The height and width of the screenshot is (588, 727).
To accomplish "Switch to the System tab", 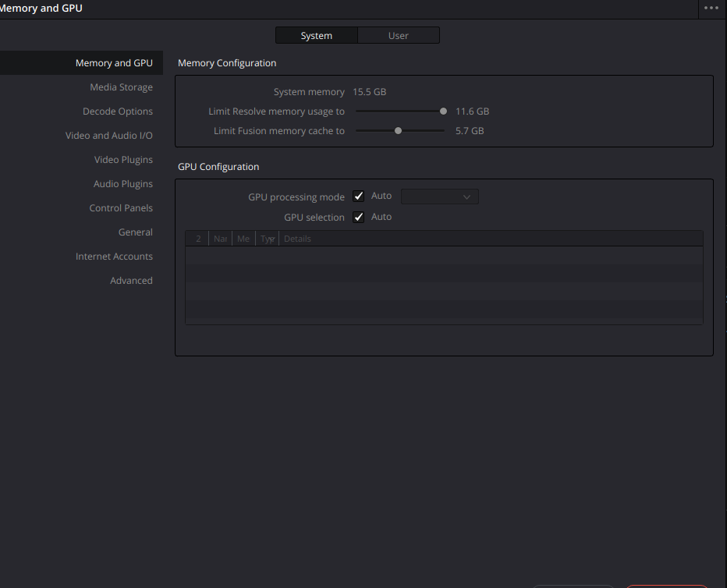I will (x=316, y=36).
